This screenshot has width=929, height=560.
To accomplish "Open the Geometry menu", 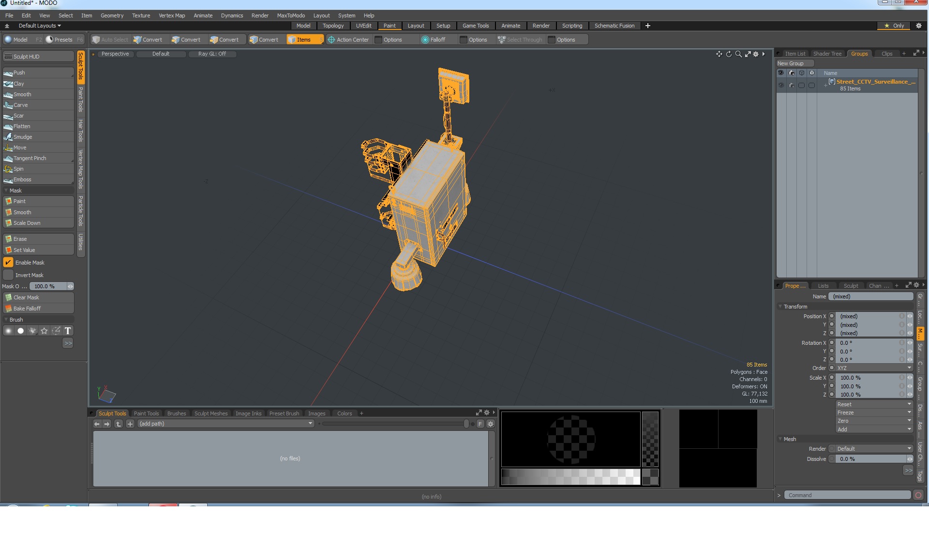I will pyautogui.click(x=112, y=15).
